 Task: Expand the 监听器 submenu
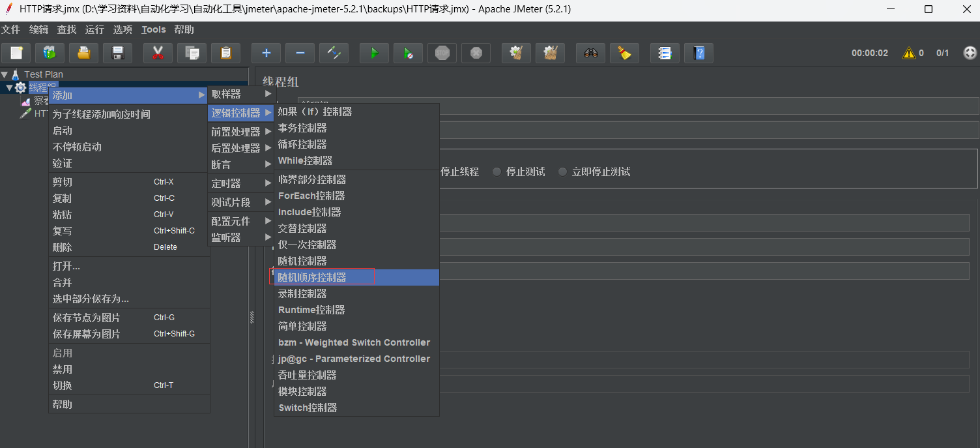click(241, 237)
